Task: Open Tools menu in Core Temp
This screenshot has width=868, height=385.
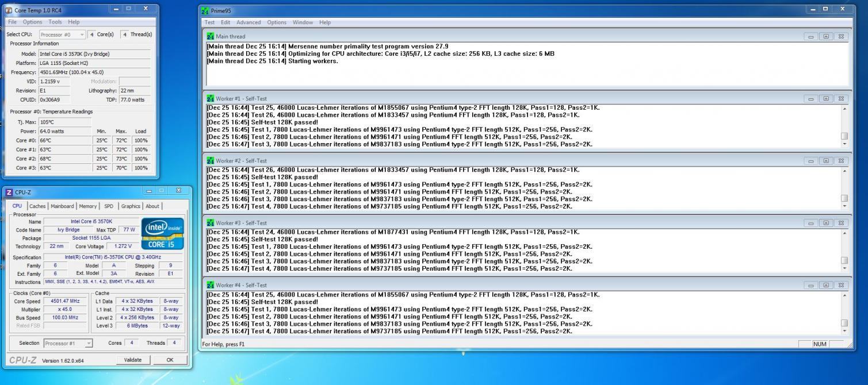Action: click(55, 22)
